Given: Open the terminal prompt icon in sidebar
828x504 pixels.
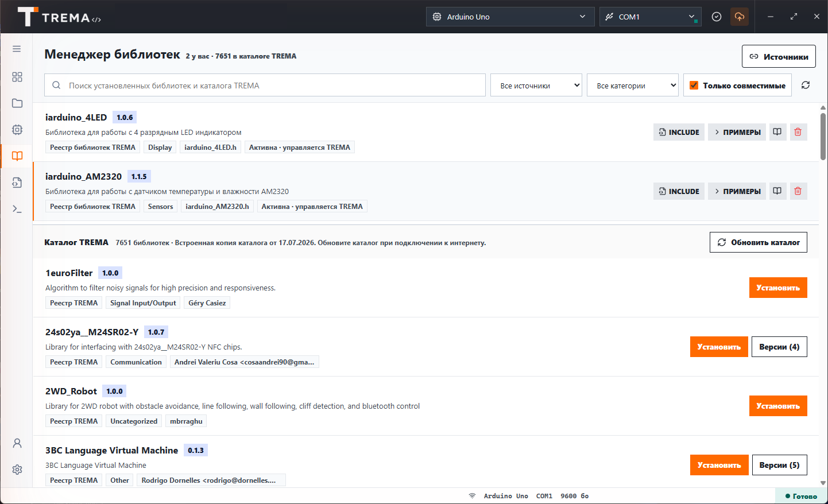Looking at the screenshot, I should [17, 209].
